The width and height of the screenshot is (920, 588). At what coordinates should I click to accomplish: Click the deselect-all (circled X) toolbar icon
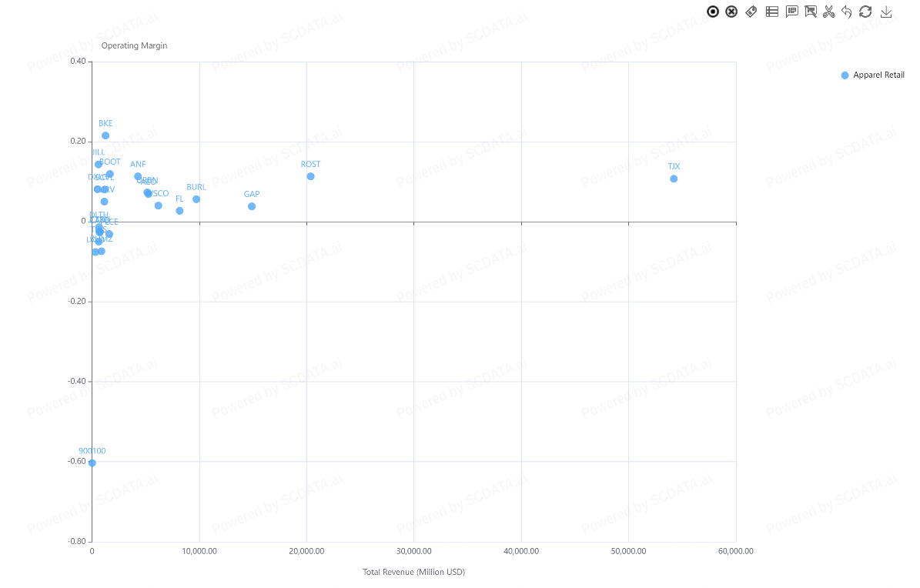731,12
